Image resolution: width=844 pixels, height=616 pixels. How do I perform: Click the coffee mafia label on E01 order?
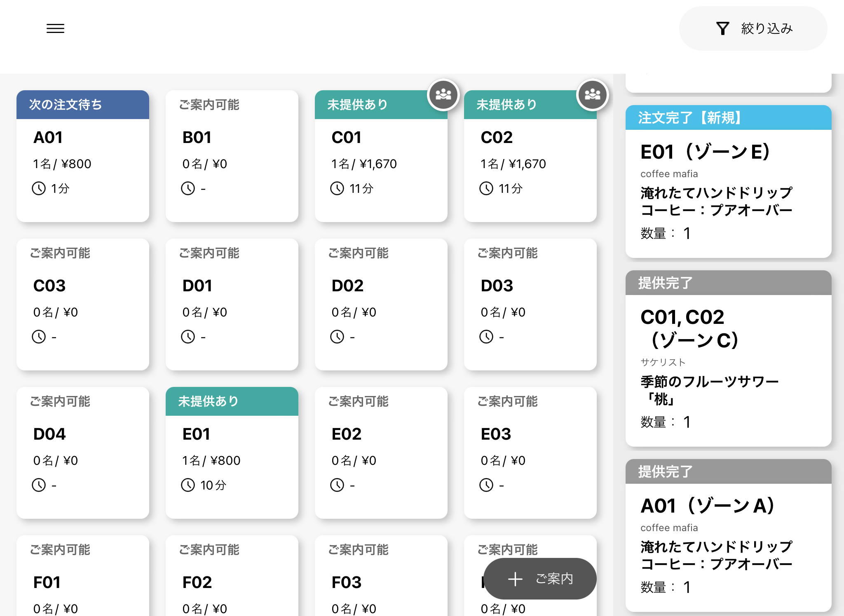tap(669, 174)
